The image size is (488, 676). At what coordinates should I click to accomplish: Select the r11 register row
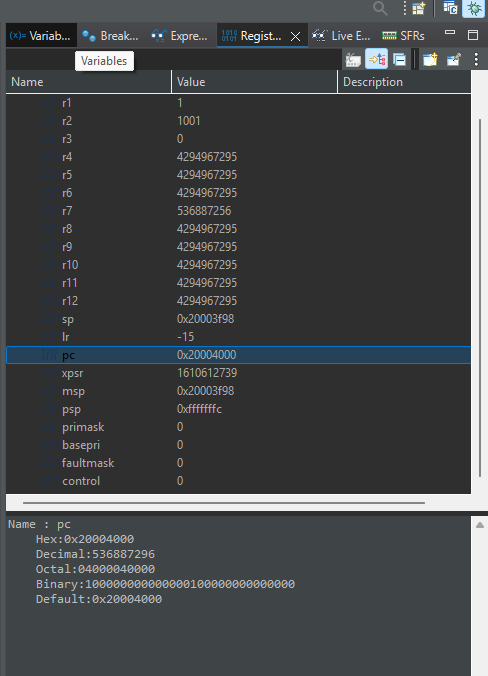tap(238, 283)
